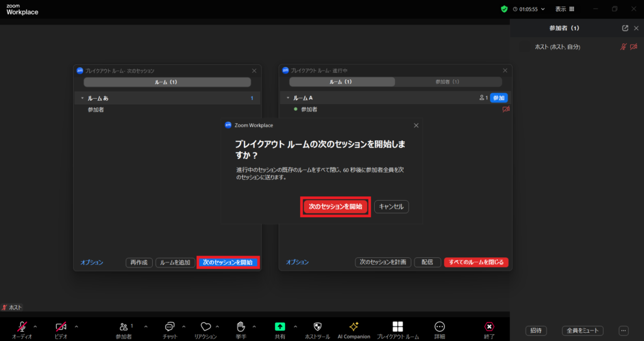Click the Reactions heart icon
The height and width of the screenshot is (341, 644).
205,326
